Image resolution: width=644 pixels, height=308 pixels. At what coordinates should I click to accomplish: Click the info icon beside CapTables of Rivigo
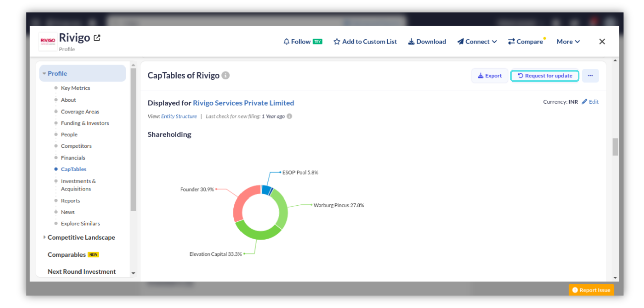pos(226,75)
